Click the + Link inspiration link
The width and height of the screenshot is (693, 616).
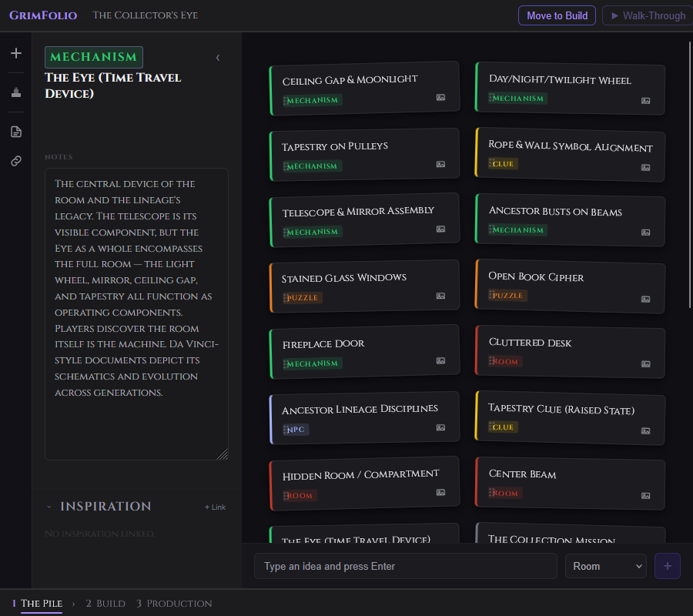tap(216, 507)
